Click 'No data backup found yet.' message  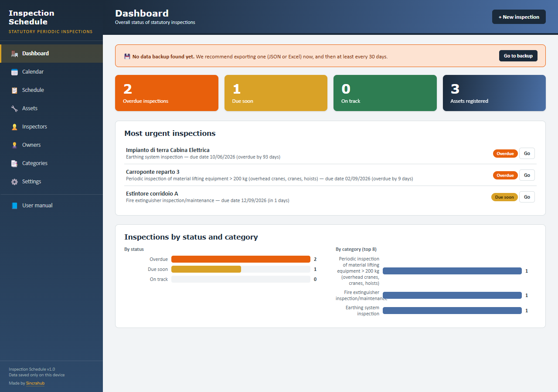point(163,56)
